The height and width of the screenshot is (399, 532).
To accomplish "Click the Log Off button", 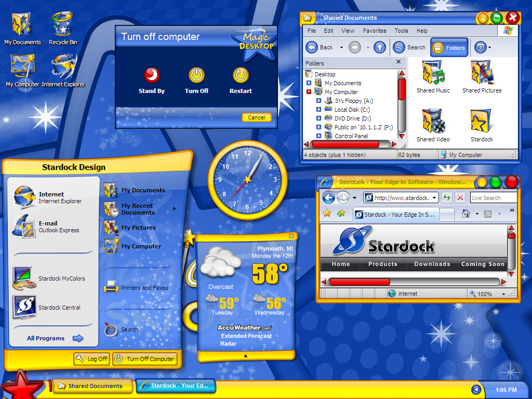I will (x=91, y=359).
